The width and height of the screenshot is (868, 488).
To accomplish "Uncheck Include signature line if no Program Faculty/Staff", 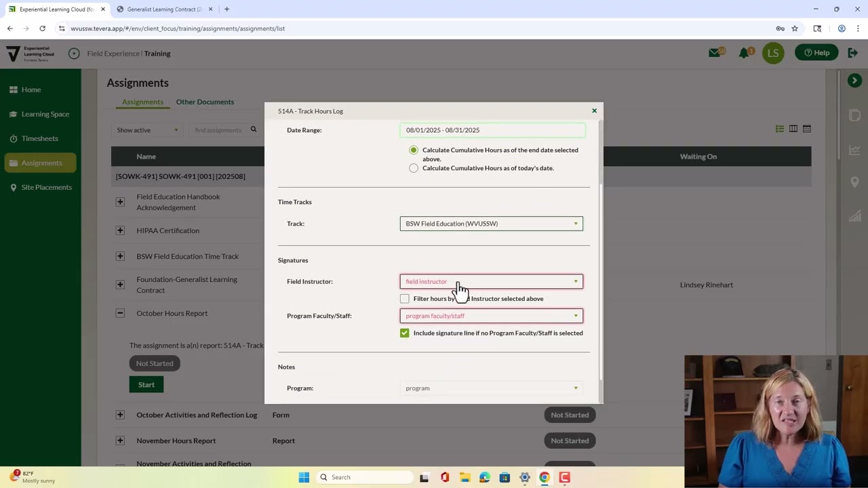I will coord(405,333).
